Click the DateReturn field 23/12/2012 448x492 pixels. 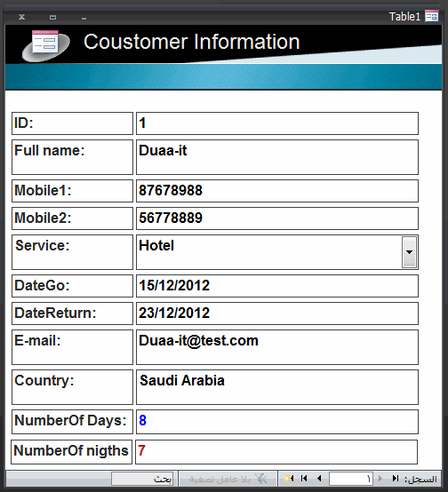coord(277,313)
